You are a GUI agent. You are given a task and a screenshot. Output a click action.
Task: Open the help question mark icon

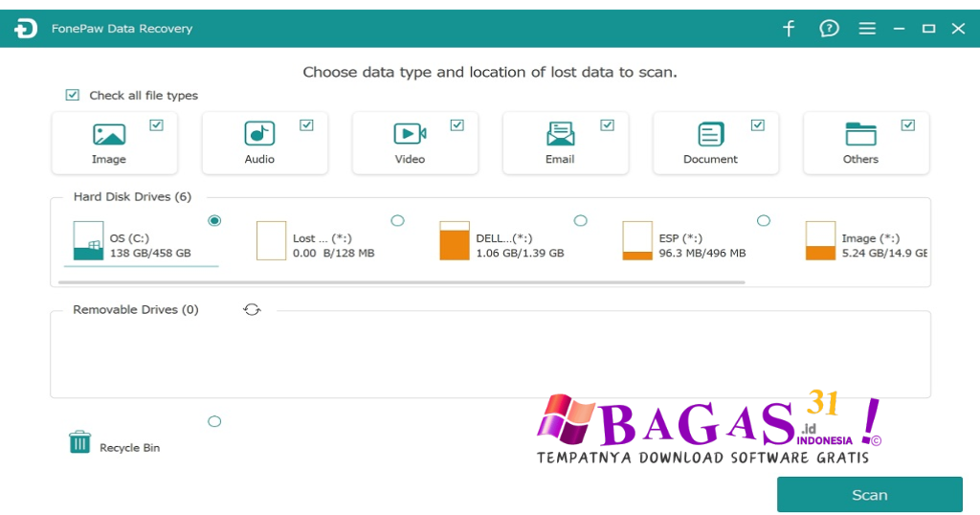pyautogui.click(x=829, y=28)
